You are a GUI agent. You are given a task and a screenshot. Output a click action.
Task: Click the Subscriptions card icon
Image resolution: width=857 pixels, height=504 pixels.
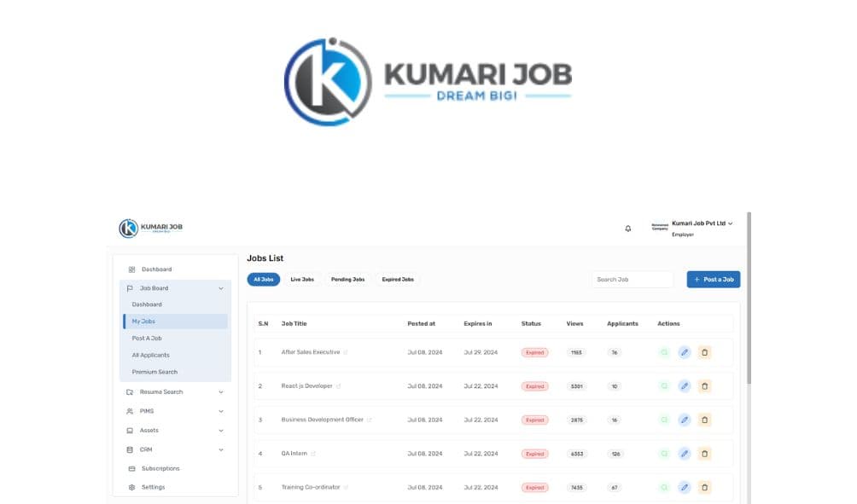131,468
